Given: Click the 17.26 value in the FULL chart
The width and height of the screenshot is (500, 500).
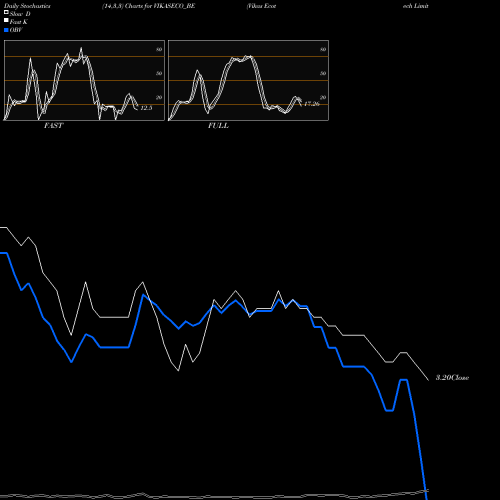Looking at the screenshot, I should pyautogui.click(x=312, y=104).
